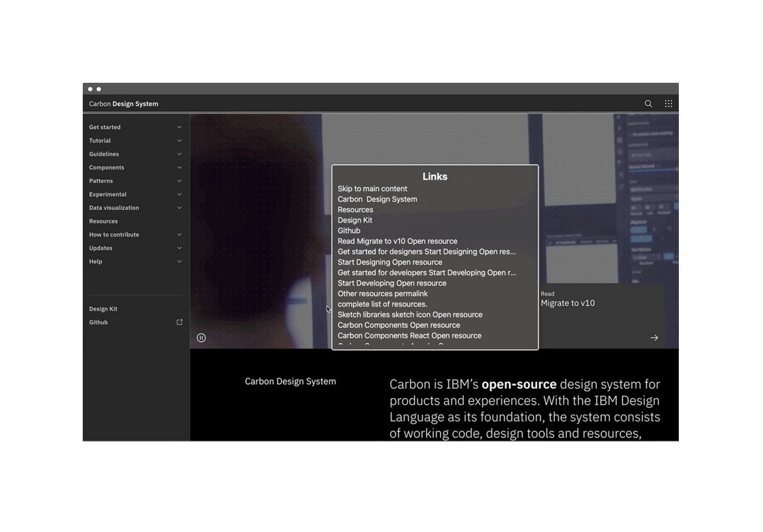Pause the hero video

point(201,338)
